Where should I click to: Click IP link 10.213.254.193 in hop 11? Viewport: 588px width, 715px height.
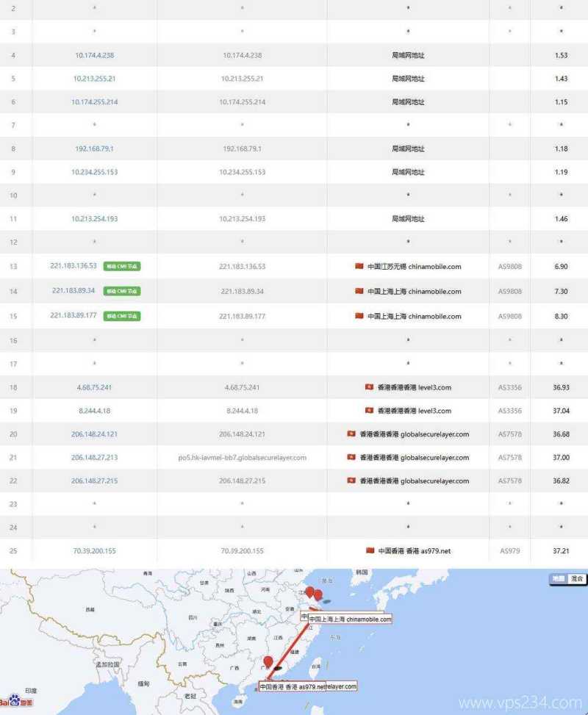94,219
